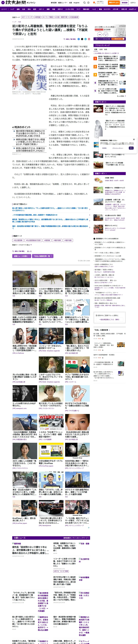Select 記事 ranking tab
Viewport: 138px width, 644px height.
pos(96,49)
